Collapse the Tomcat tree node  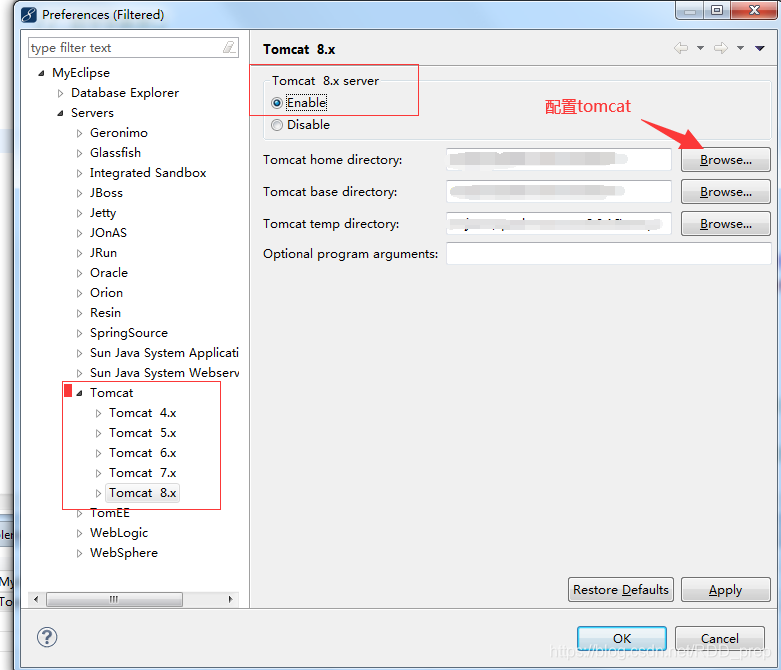click(x=79, y=393)
